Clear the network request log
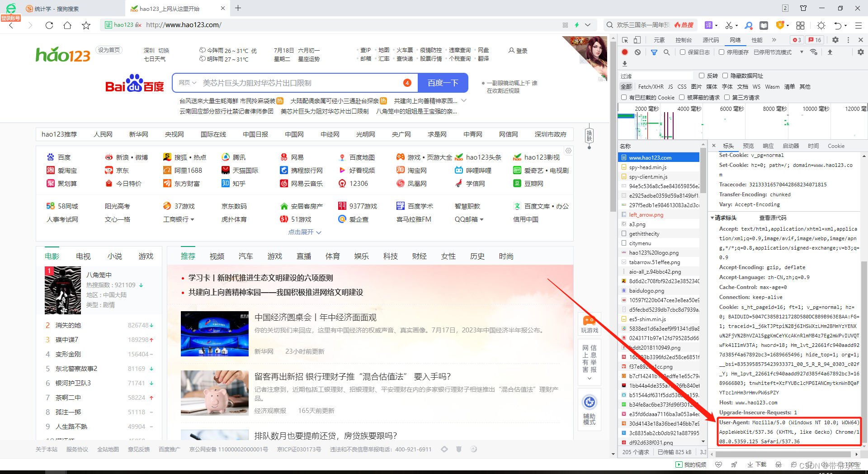 [x=637, y=52]
